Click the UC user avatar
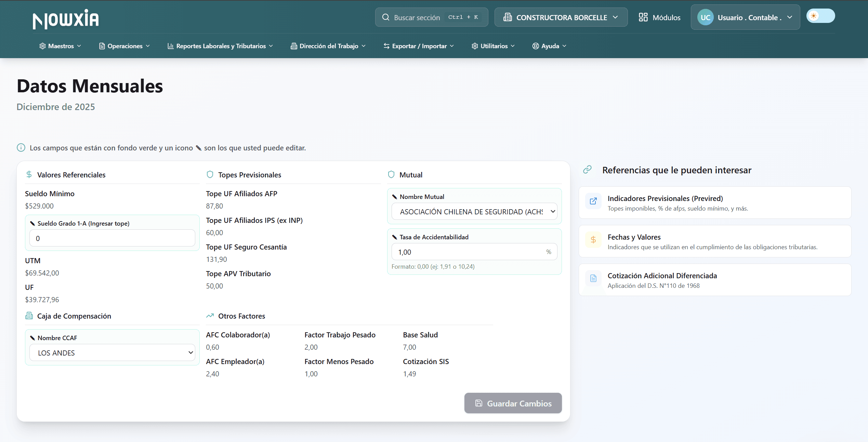The height and width of the screenshot is (442, 868). click(x=706, y=17)
